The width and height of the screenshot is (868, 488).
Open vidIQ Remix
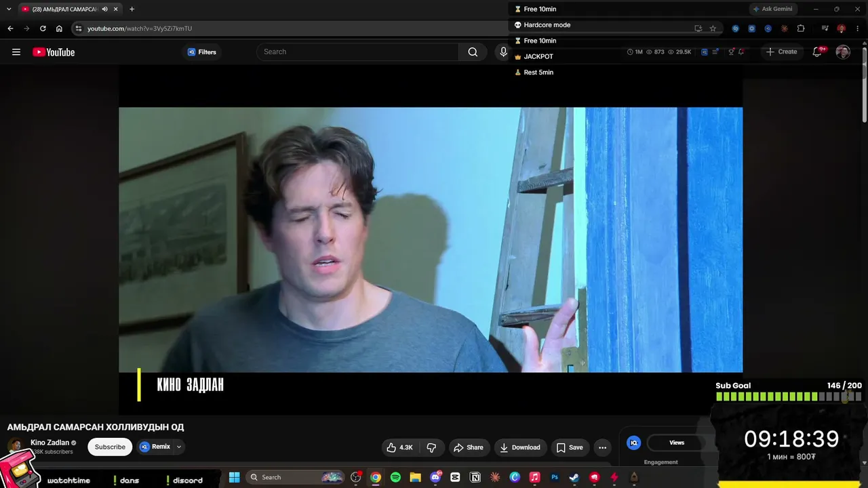tap(155, 447)
